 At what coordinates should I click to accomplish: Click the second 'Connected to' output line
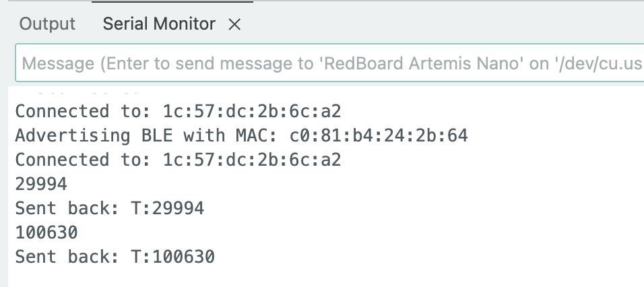(178, 160)
